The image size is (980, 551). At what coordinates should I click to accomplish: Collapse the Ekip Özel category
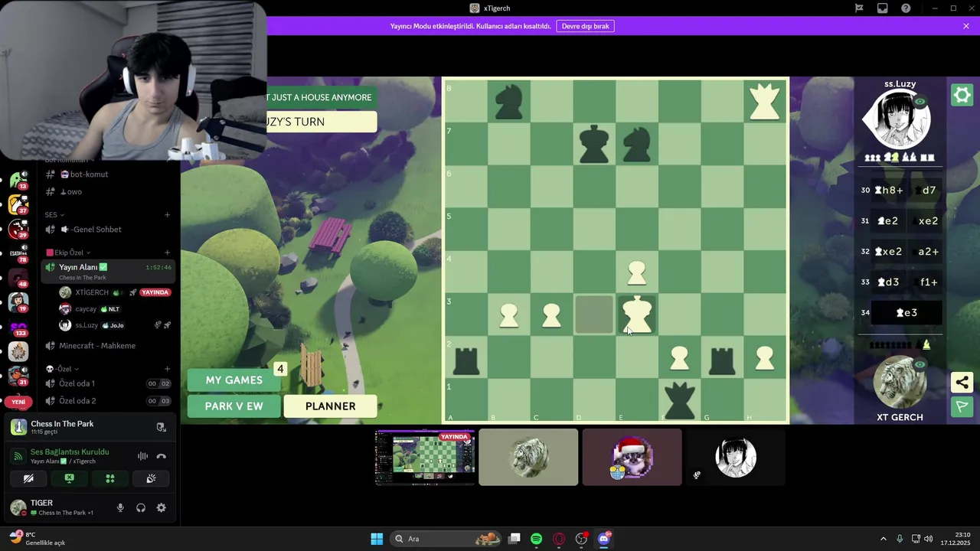(x=68, y=253)
